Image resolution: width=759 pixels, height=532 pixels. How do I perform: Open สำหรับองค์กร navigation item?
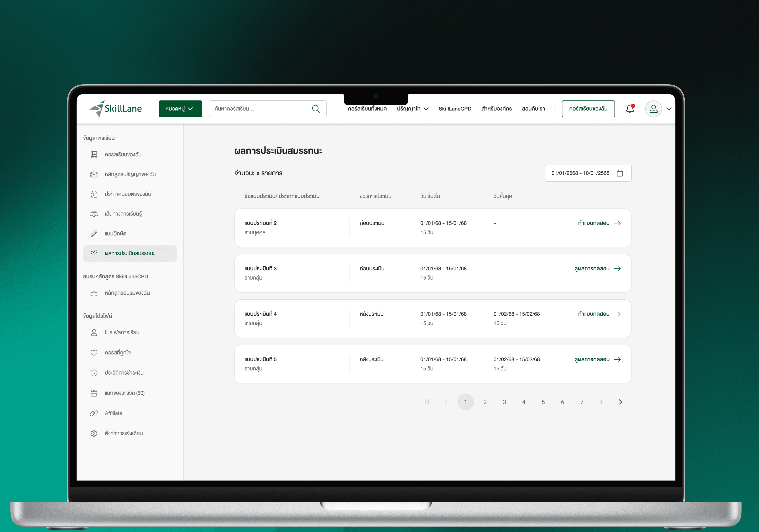tap(497, 109)
